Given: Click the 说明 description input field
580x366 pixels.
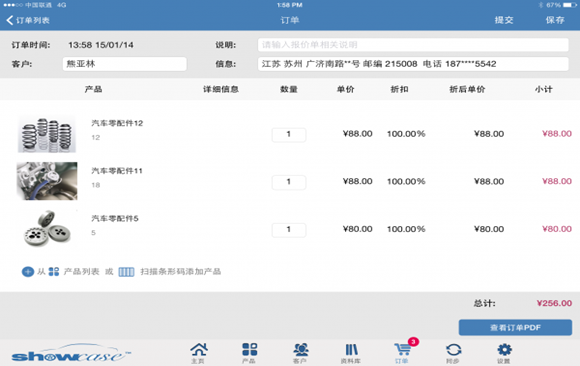Looking at the screenshot, I should pyautogui.click(x=413, y=45).
